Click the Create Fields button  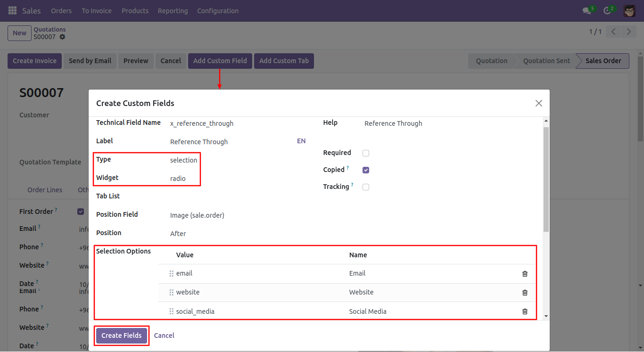(x=122, y=336)
